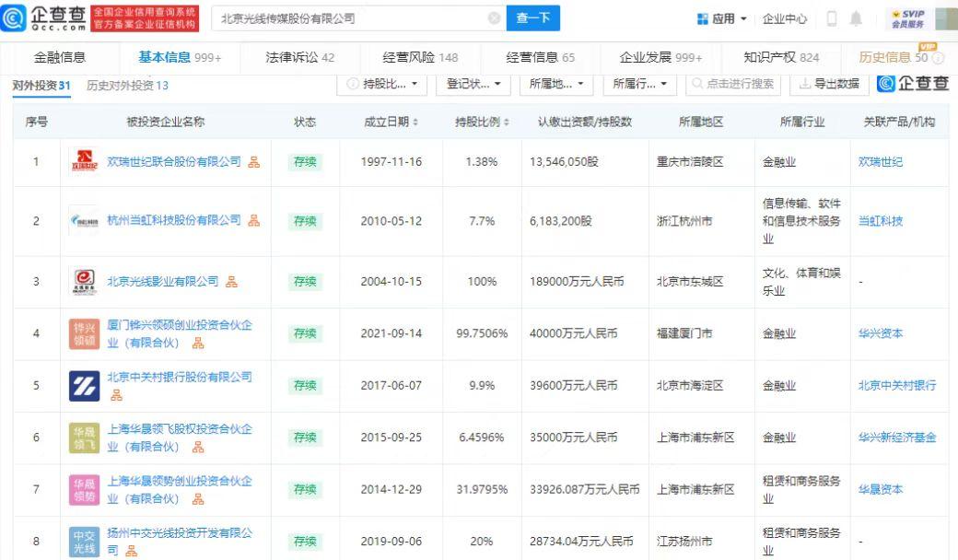This screenshot has width=958, height=560.
Task: Click the 中交光线 logo tile
Action: point(85,541)
